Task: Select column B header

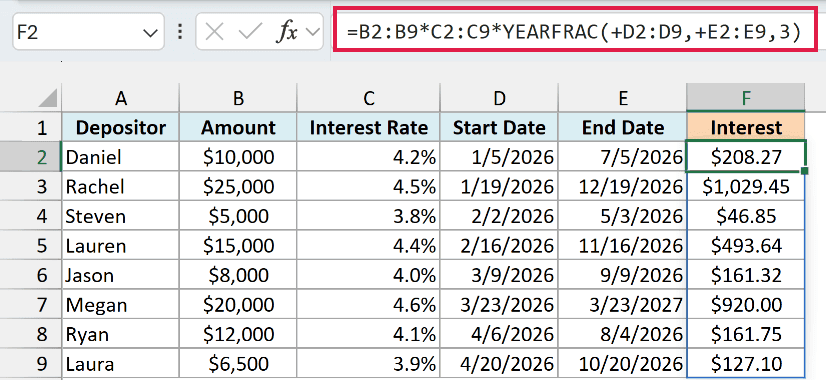Action: (x=238, y=98)
